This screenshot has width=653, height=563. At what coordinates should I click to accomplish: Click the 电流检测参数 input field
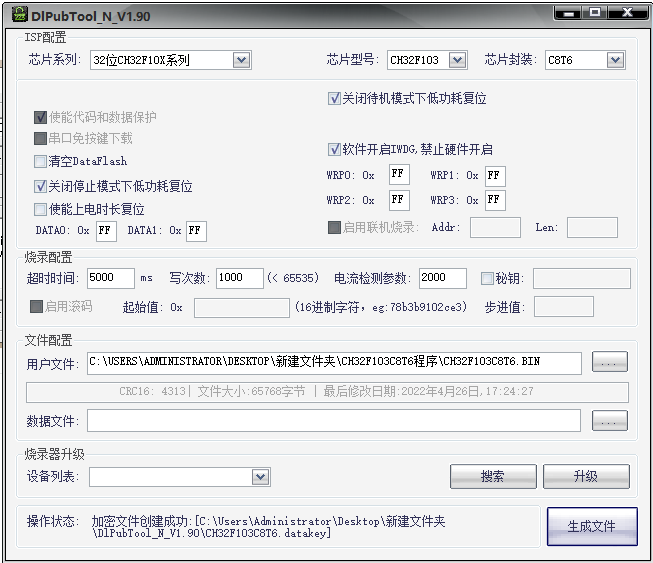441,278
